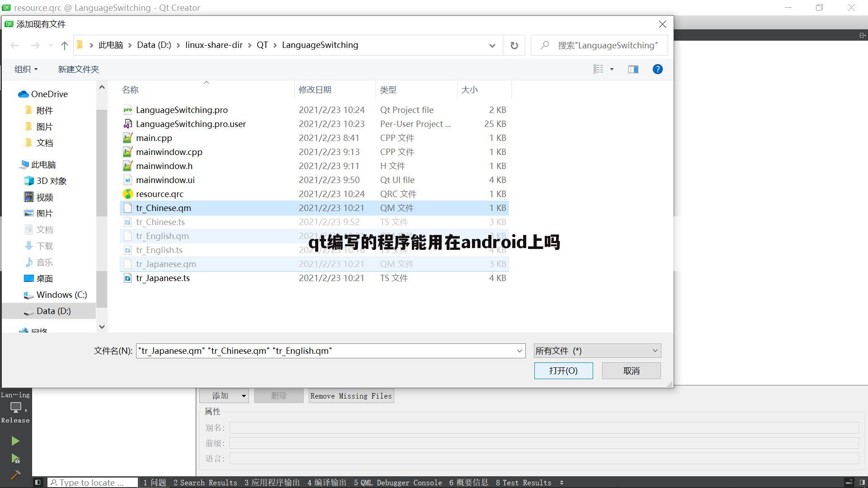Image resolution: width=868 pixels, height=488 pixels.
Task: Expand the view options dropdown arrow
Action: [x=612, y=69]
